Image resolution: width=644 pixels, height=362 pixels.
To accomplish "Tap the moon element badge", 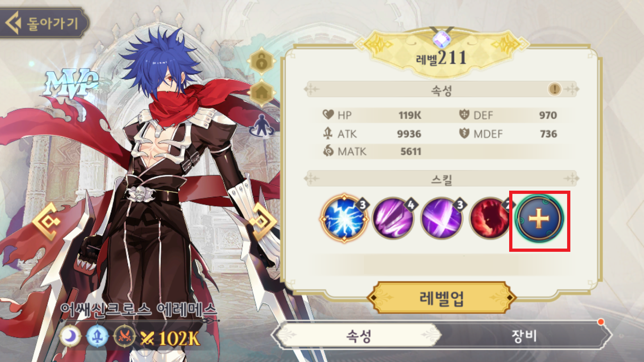I will pos(70,336).
